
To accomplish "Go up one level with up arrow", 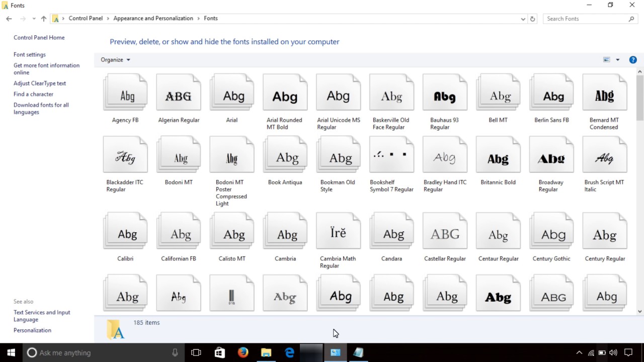I will pos(44,19).
